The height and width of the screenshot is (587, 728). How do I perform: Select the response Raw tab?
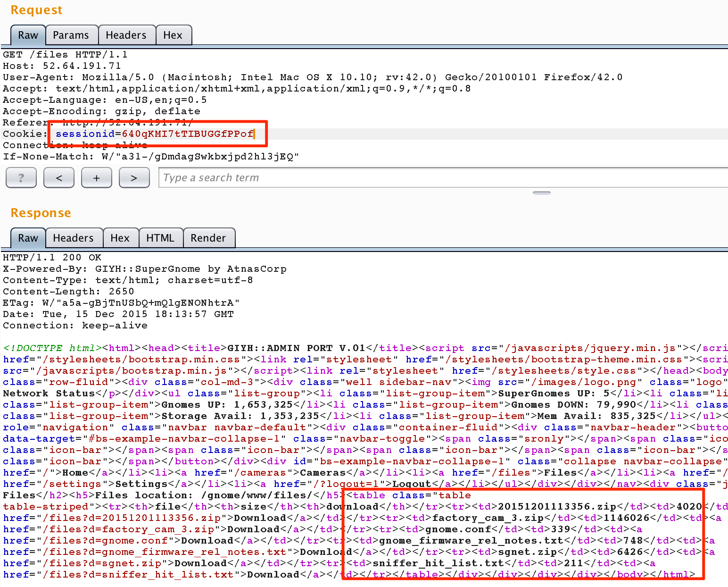[x=28, y=238]
